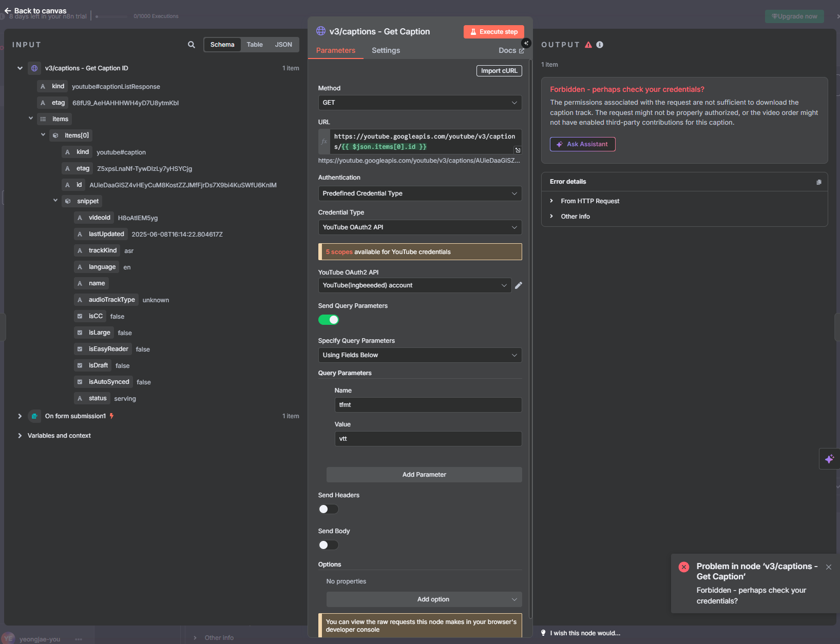
Task: Expand Variables and context section
Action: point(20,436)
